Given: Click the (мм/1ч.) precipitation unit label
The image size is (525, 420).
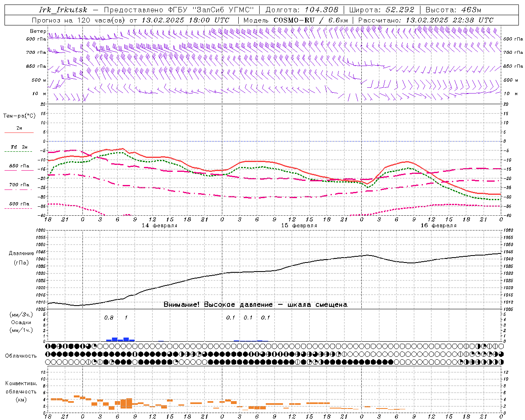Looking at the screenshot, I should 21,330.
